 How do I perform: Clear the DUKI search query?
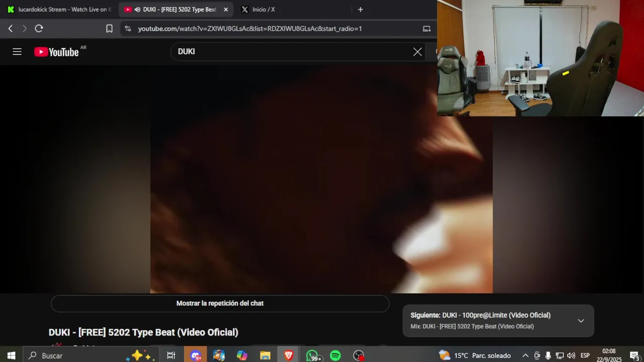[x=418, y=51]
